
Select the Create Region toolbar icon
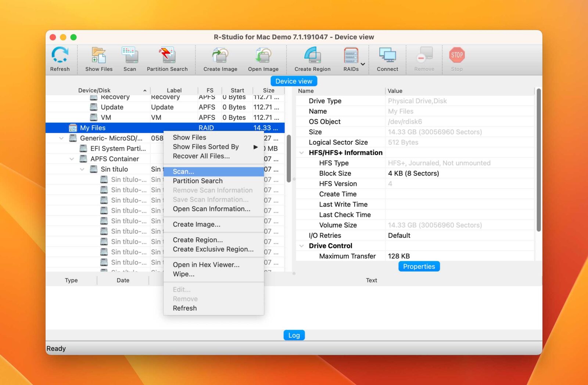click(x=312, y=58)
